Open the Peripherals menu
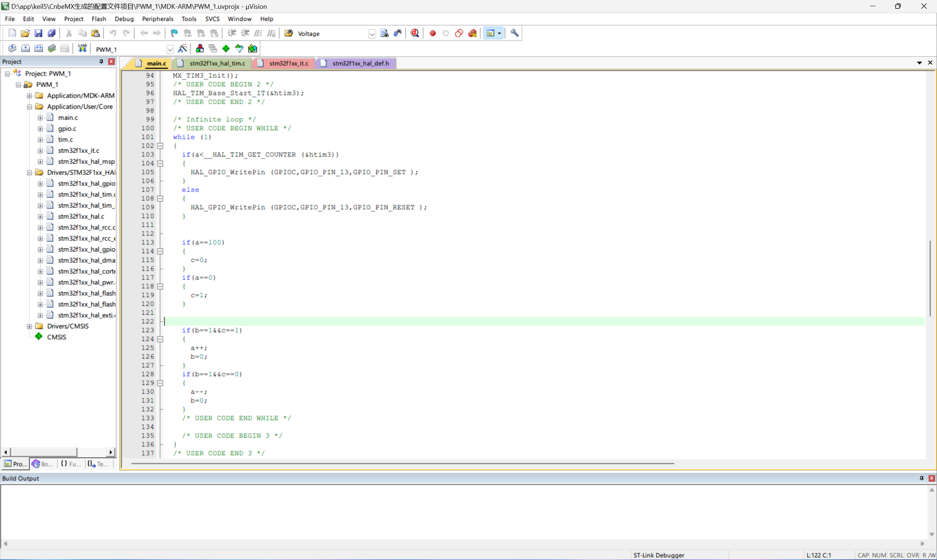Viewport: 937px width, 560px height. pos(158,19)
